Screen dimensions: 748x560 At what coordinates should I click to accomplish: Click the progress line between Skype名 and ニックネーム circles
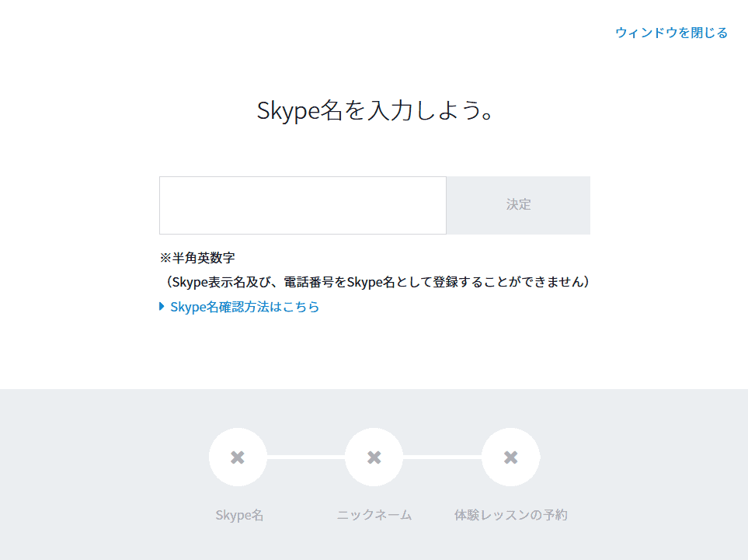(306, 457)
